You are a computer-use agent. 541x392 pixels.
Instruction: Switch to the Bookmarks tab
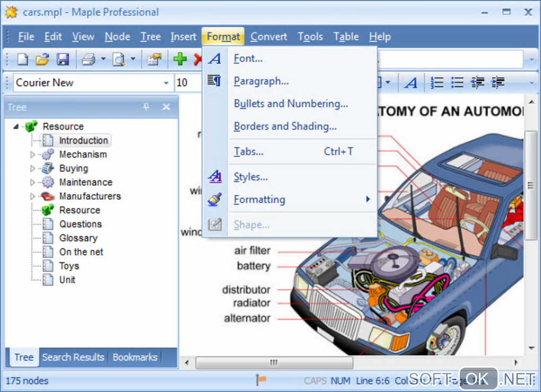tap(135, 357)
